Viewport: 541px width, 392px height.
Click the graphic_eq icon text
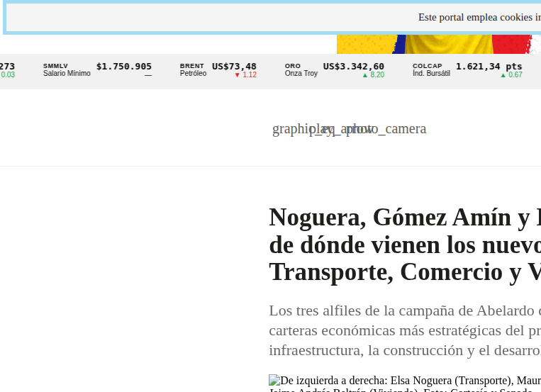(x=303, y=129)
